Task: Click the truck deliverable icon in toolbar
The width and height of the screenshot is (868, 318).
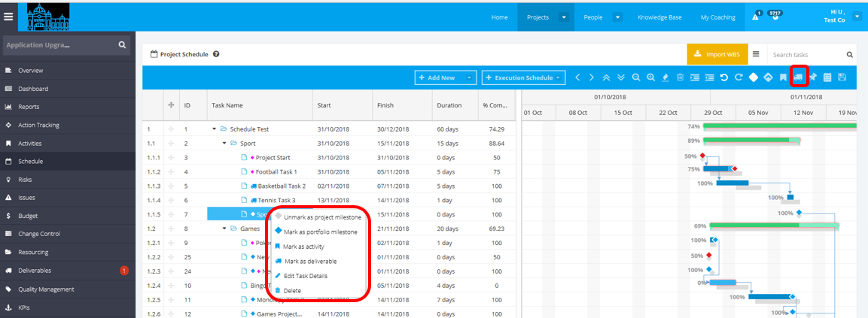Action: [x=798, y=77]
